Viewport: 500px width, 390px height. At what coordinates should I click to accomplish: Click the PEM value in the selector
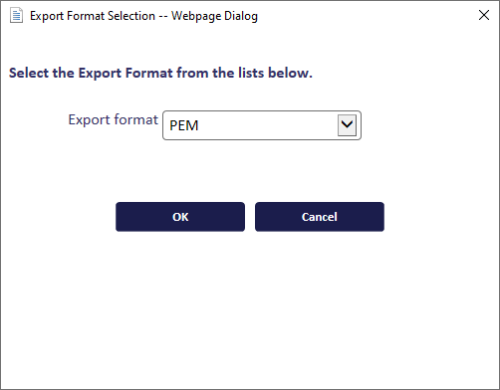[184, 126]
